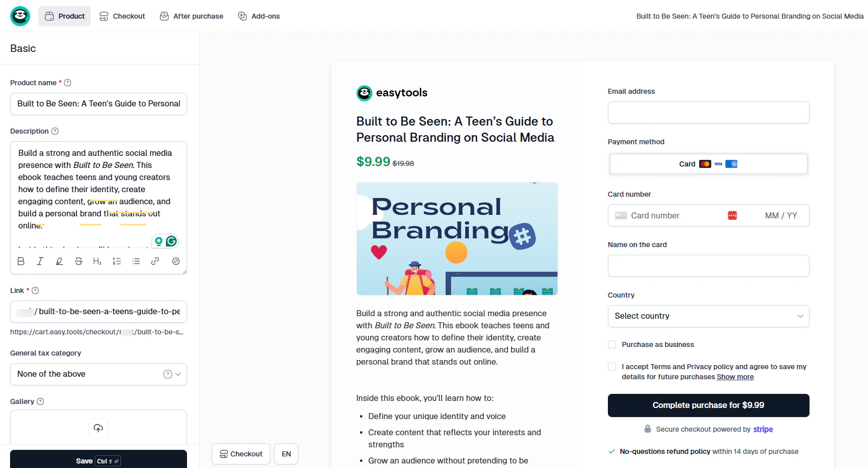Viewport: 868px width, 468px height.
Task: Apply highlight marker in description editor
Action: tap(59, 261)
